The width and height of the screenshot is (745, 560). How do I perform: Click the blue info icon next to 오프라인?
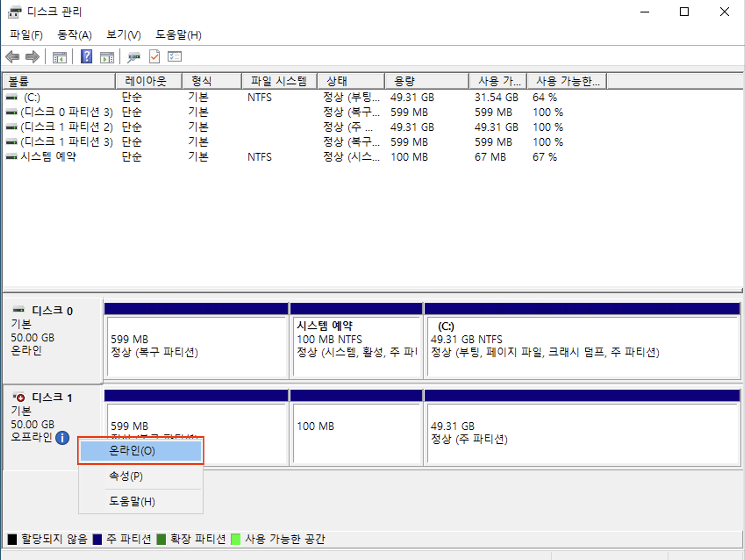(62, 438)
